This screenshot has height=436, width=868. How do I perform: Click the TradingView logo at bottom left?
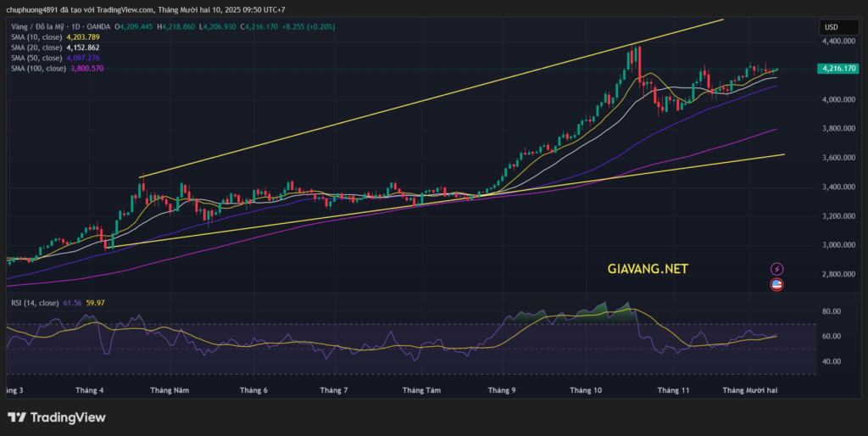pyautogui.click(x=56, y=417)
